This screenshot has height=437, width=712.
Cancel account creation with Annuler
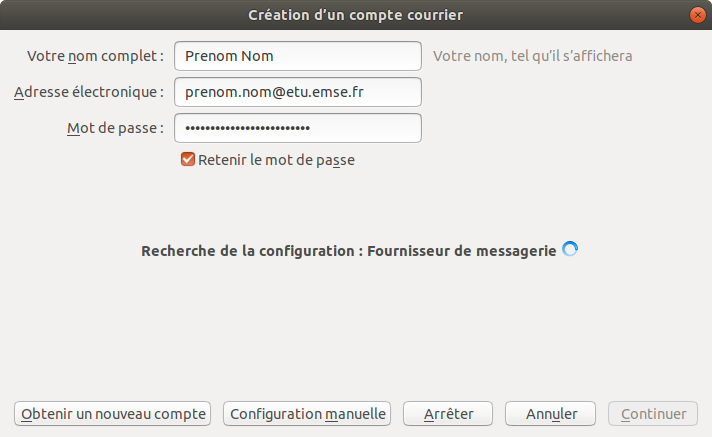tap(550, 413)
